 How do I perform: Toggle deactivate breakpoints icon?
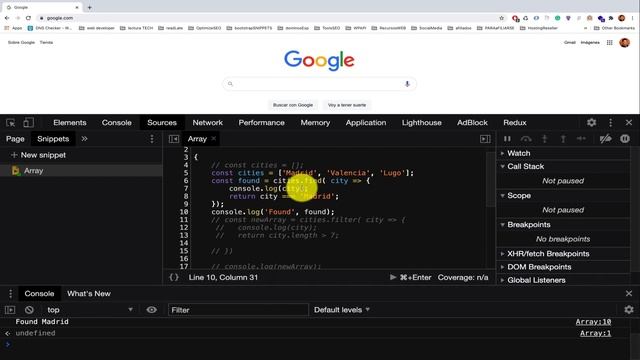[605, 139]
